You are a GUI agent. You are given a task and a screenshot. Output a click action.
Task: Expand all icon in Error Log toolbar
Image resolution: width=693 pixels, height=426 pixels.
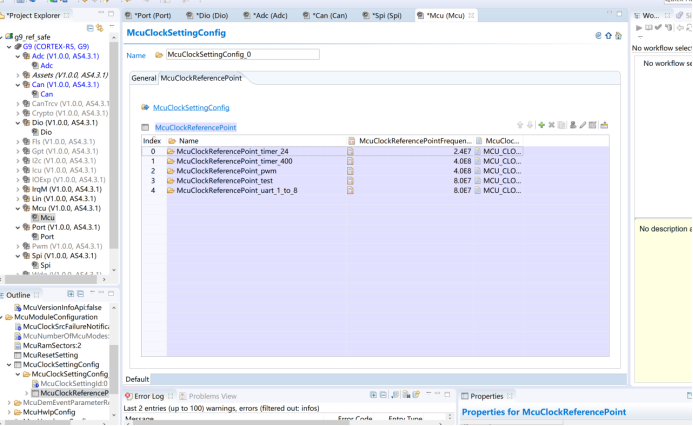coord(373,395)
